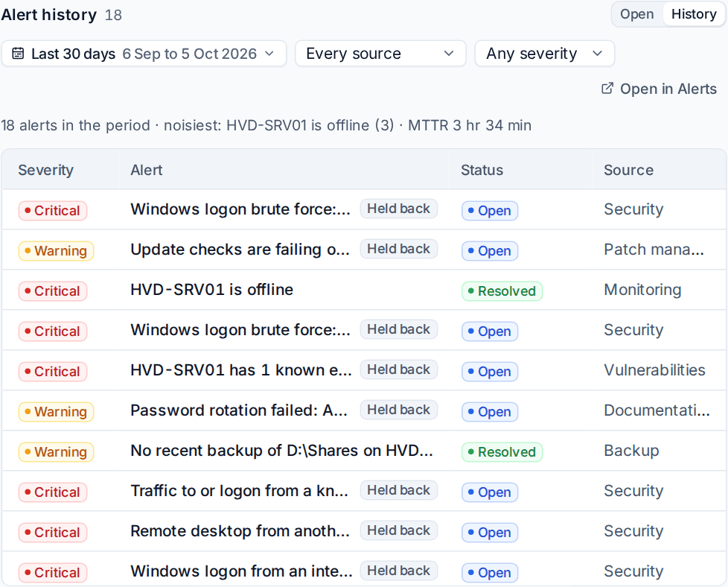
Task: Sort by the Status column header
Action: point(482,170)
